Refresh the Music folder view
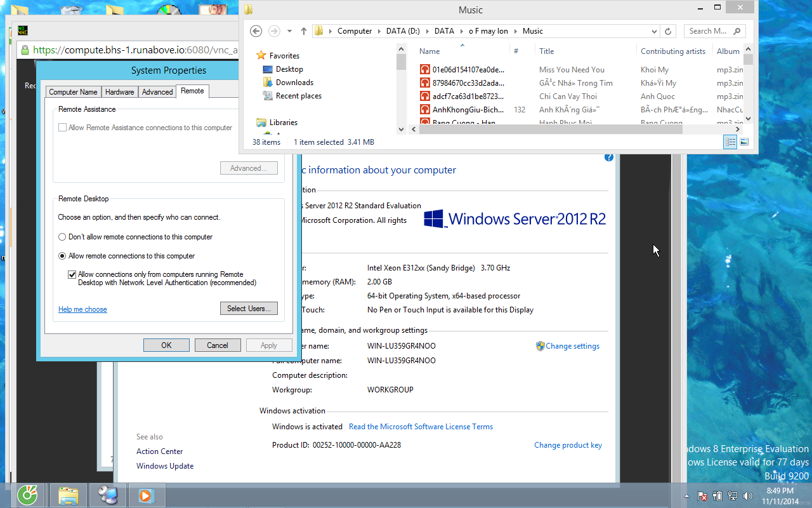 coord(667,31)
